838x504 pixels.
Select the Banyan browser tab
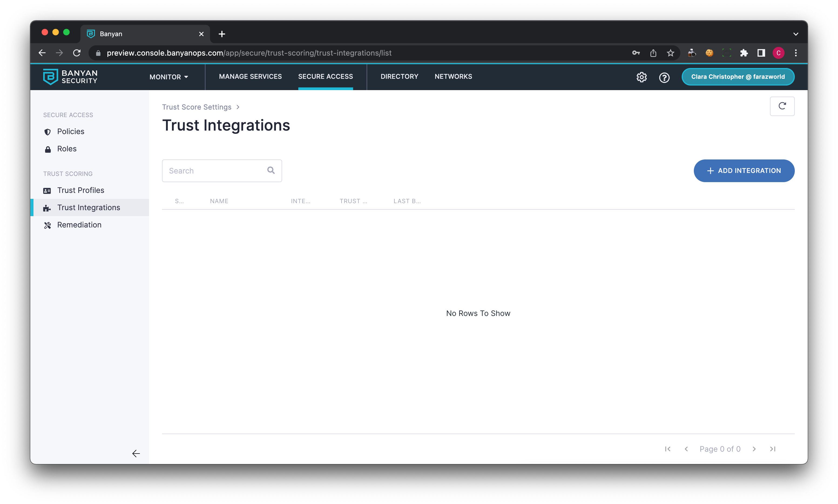145,34
